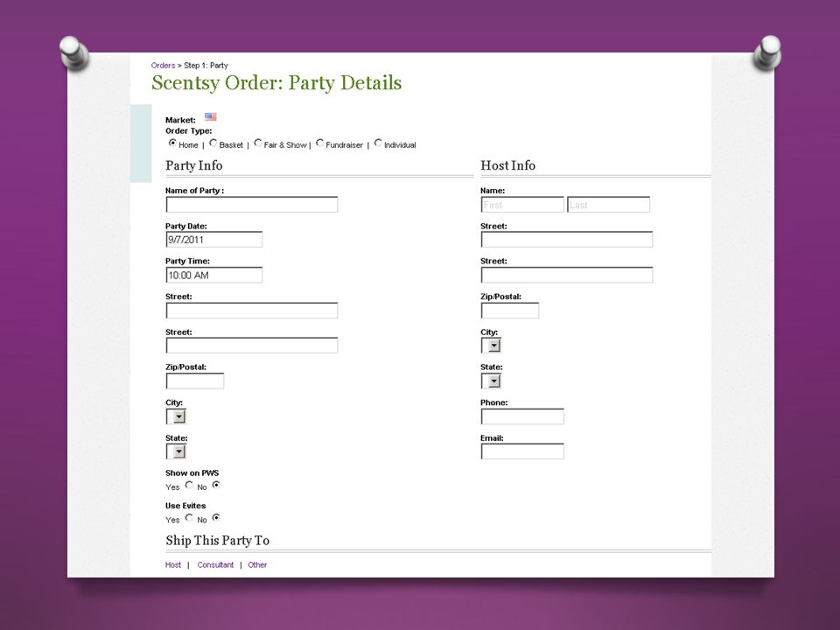Click the Party Info Zip/Postal field
The image size is (840, 630).
[x=195, y=381]
